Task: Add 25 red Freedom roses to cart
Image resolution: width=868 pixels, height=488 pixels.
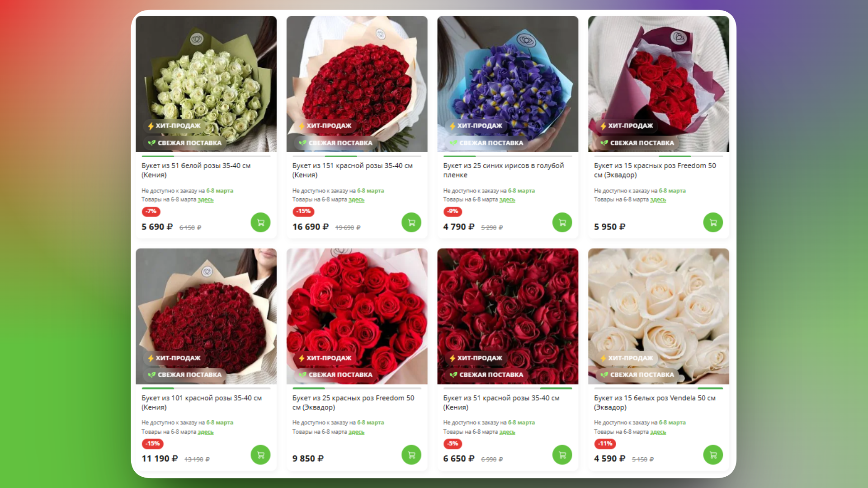Action: pyautogui.click(x=411, y=455)
